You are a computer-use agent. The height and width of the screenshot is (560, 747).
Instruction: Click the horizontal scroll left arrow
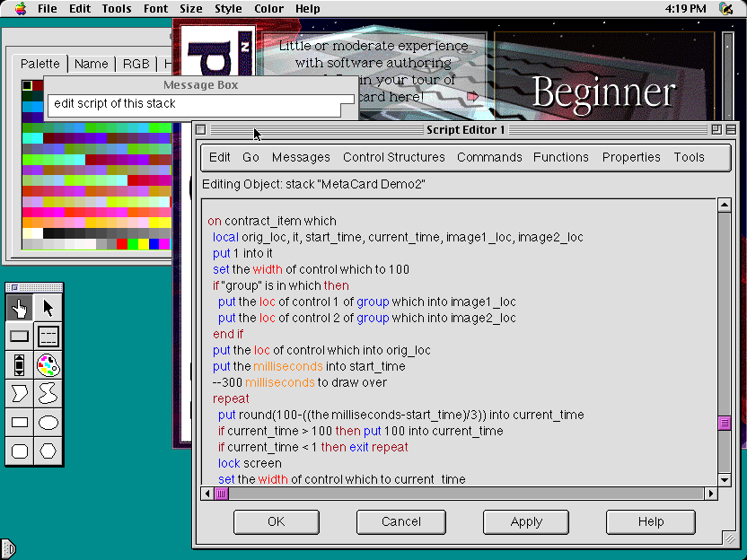click(x=207, y=494)
